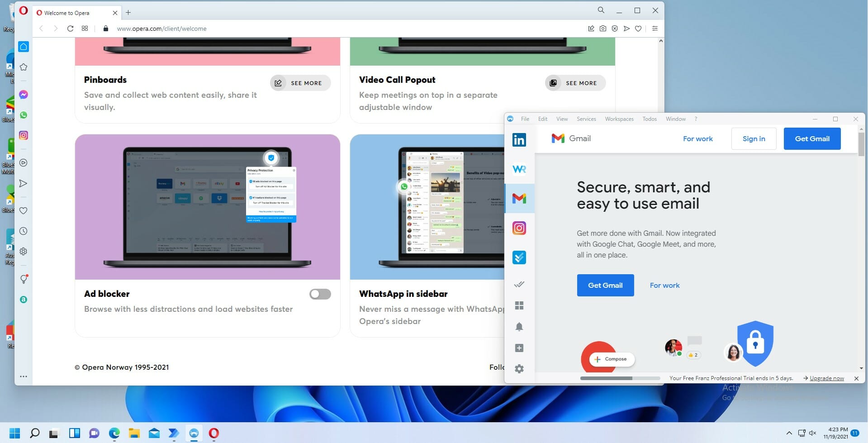Open Franz workspaces grid icon
This screenshot has height=443, width=868.
click(x=519, y=306)
